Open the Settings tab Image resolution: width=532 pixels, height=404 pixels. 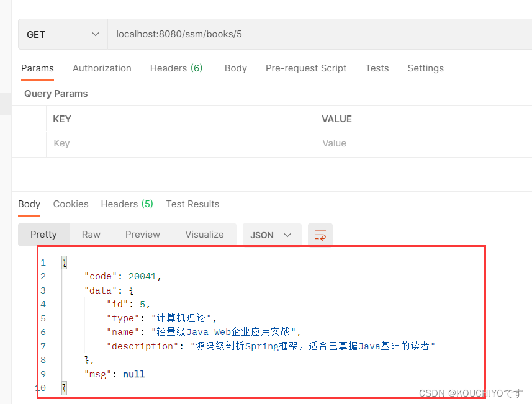(x=425, y=68)
